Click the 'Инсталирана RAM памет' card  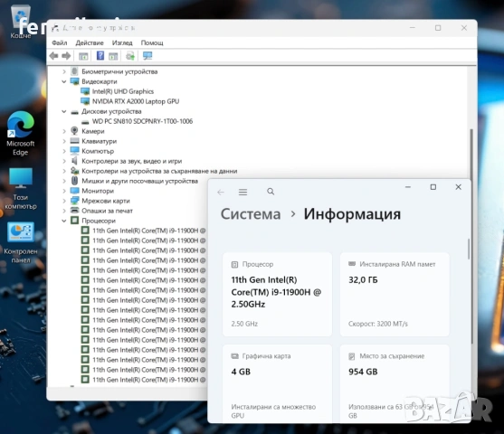click(395, 294)
